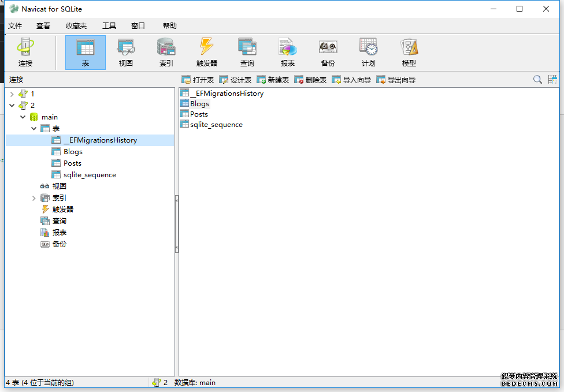
Task: Click the 导入向导 (Import Wizard) button
Action: click(x=351, y=80)
